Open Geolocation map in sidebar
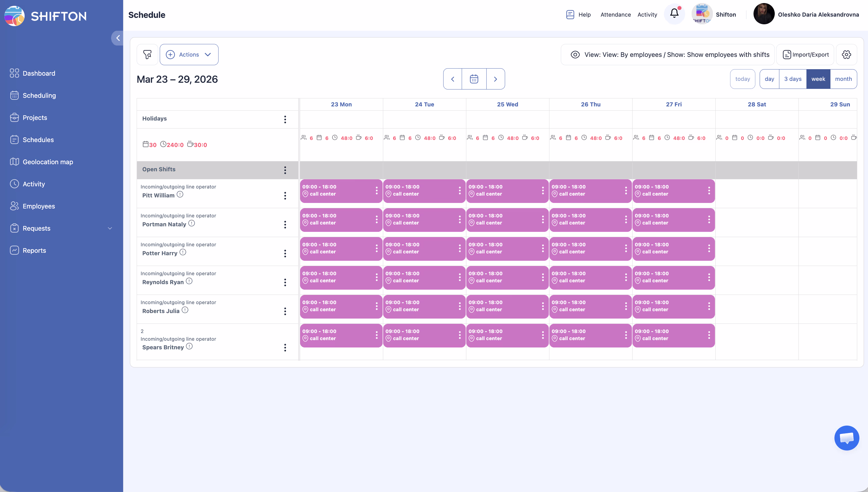The width and height of the screenshot is (868, 492). point(48,162)
